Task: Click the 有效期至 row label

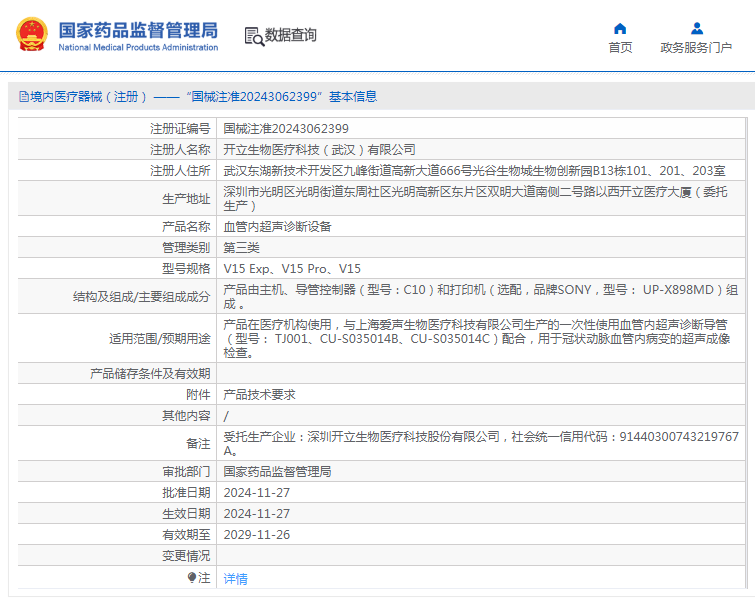Action: (186, 535)
